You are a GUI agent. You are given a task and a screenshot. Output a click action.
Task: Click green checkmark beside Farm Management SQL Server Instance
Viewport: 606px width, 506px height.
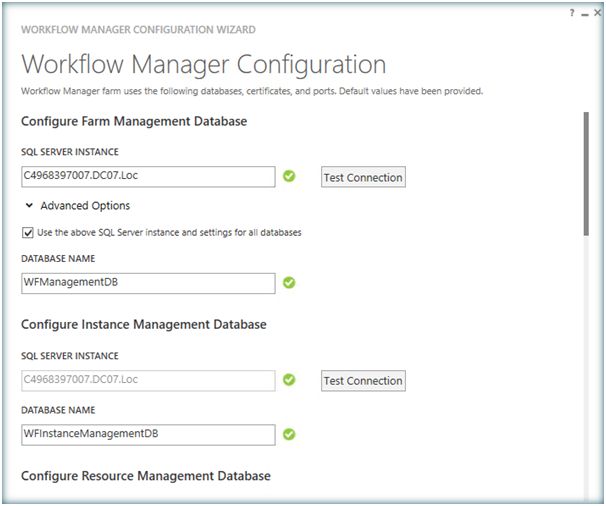pyautogui.click(x=289, y=176)
